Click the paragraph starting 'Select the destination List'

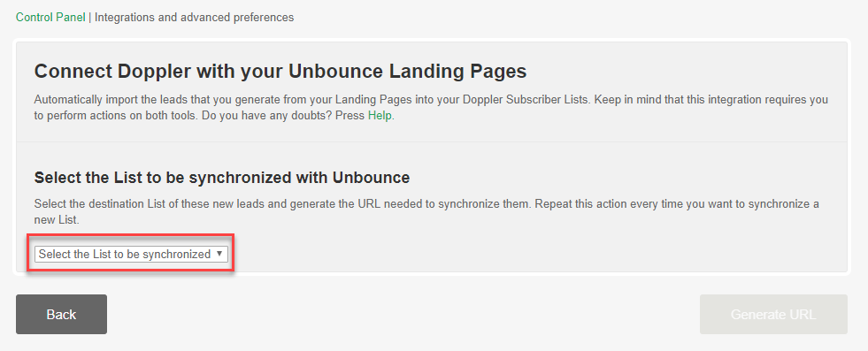tap(426, 211)
